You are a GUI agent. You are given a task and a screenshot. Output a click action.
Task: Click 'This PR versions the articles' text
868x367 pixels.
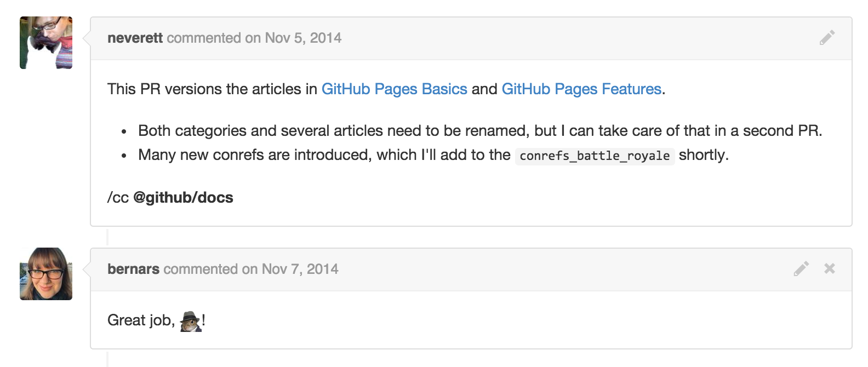coord(212,89)
